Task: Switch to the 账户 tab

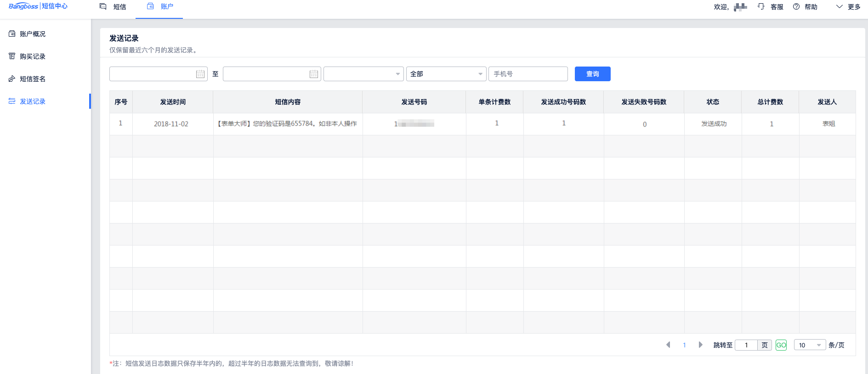Action: tap(160, 7)
